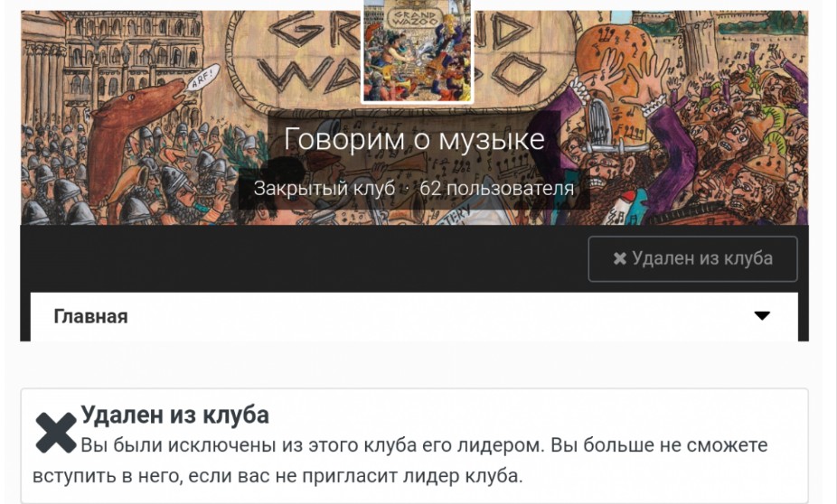Click the X icon in the header button
This screenshot has height=504, width=837.
tap(620, 258)
